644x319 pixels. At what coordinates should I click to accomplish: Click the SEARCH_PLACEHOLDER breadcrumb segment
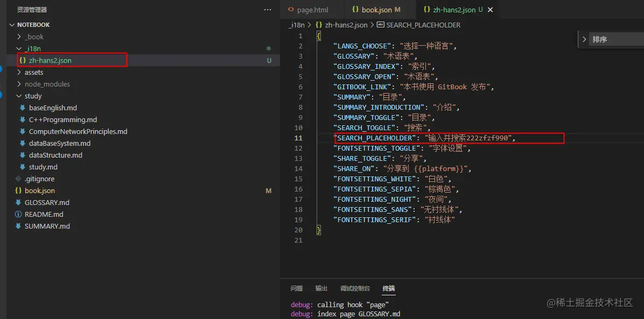423,25
